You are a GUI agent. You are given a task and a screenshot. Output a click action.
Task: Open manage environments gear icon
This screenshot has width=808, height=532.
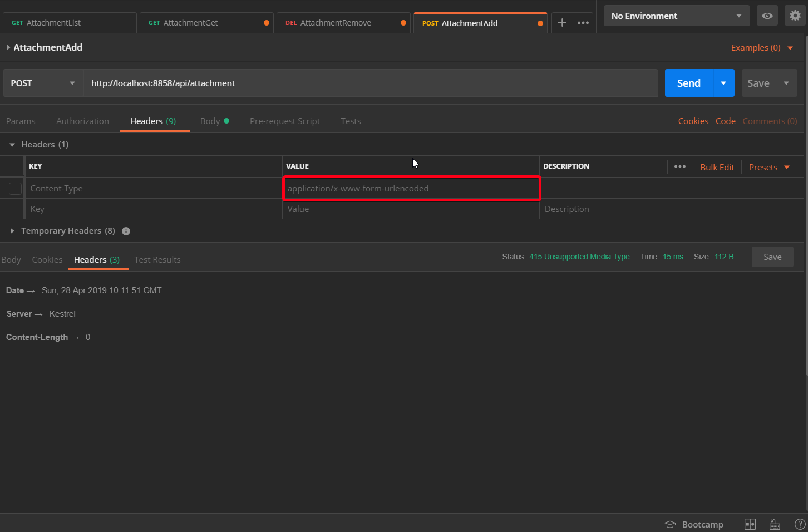(795, 16)
